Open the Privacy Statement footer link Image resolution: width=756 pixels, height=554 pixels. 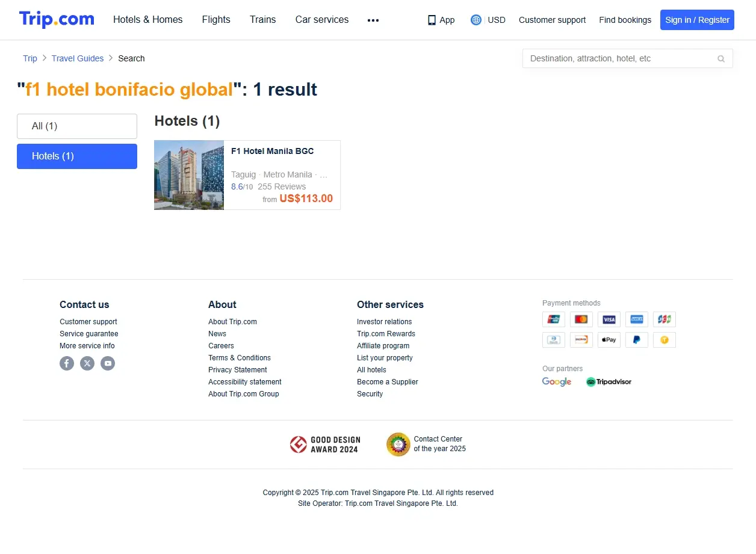click(238, 370)
